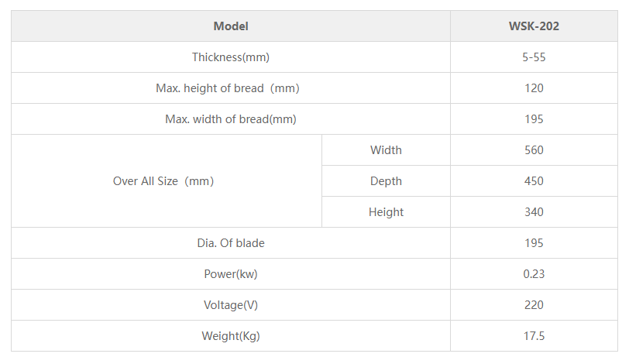Click the WSK-202 column header
The height and width of the screenshot is (364, 629).
[x=534, y=26]
